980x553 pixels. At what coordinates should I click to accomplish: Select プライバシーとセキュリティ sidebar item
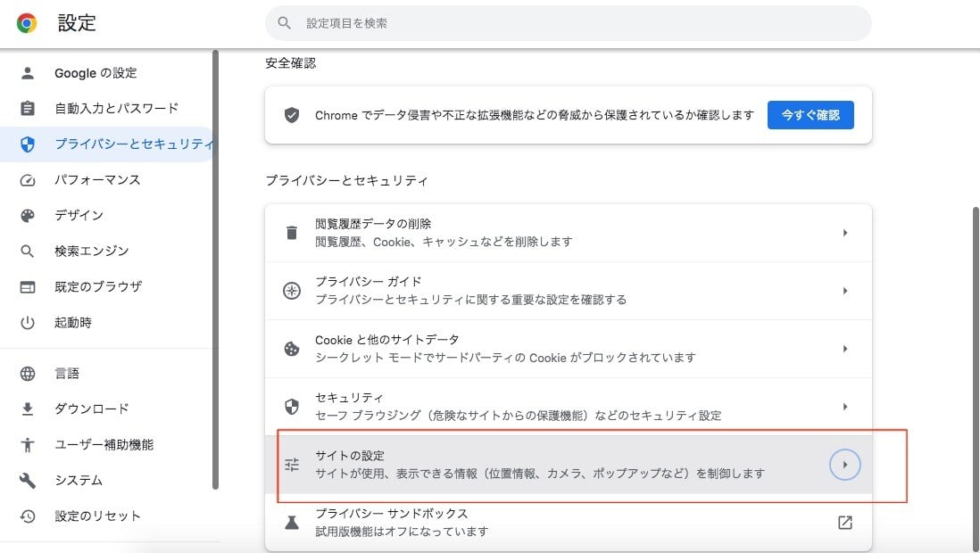click(106, 144)
